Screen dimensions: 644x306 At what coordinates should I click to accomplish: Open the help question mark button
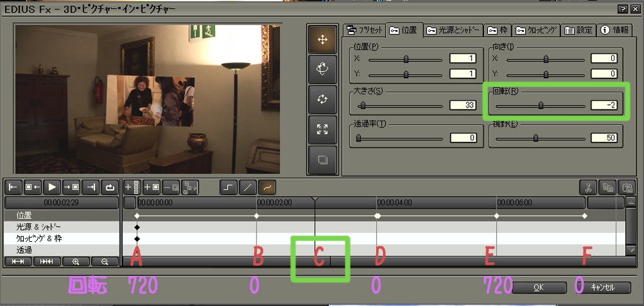click(624, 9)
